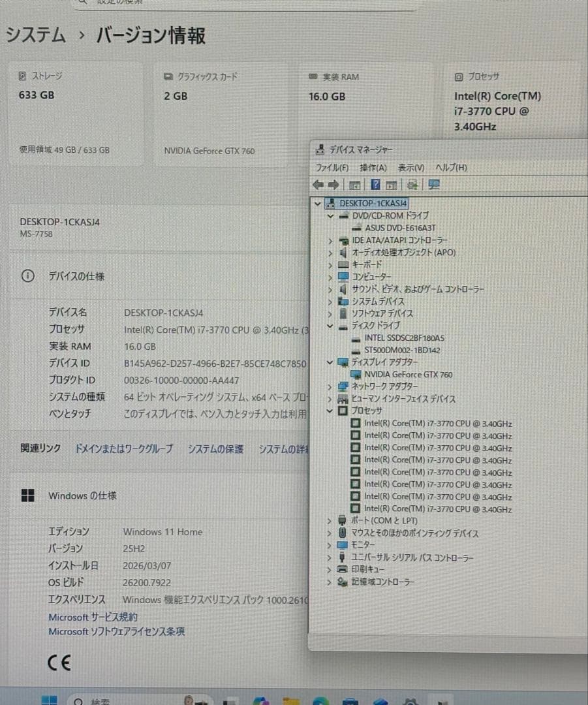
Task: Expand the ネットワーク アダプター chevron
Action: [330, 386]
